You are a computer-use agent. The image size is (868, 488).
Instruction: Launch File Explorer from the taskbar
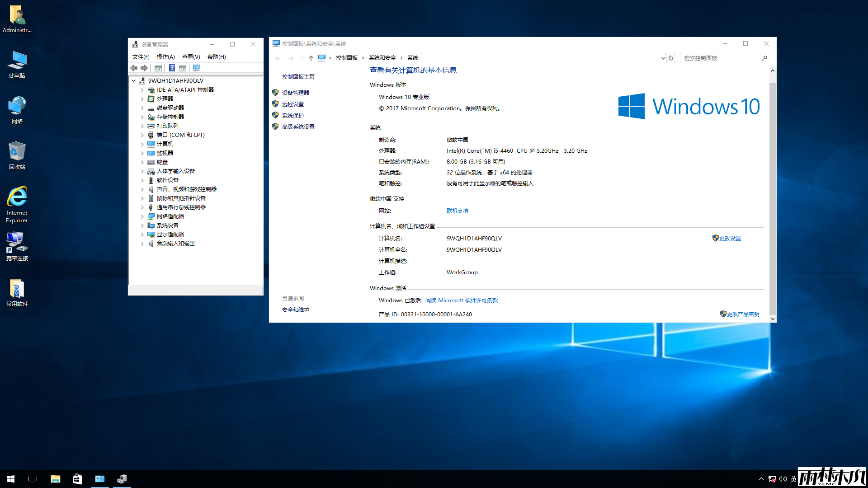(55, 479)
